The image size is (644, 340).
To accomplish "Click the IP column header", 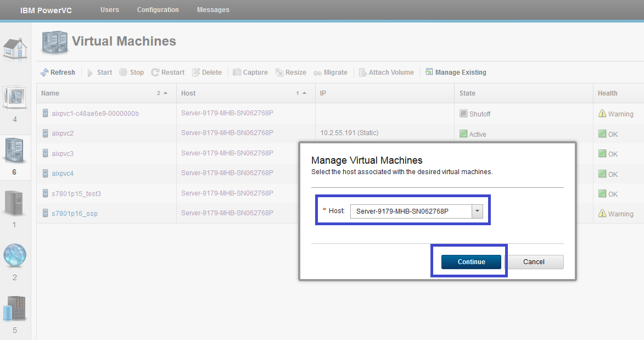I will [384, 93].
